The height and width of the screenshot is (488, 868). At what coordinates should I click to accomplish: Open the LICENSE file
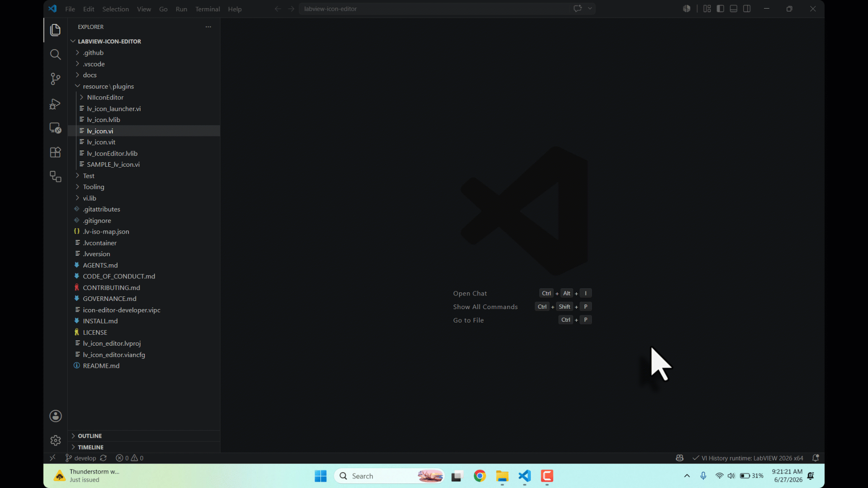click(x=95, y=333)
